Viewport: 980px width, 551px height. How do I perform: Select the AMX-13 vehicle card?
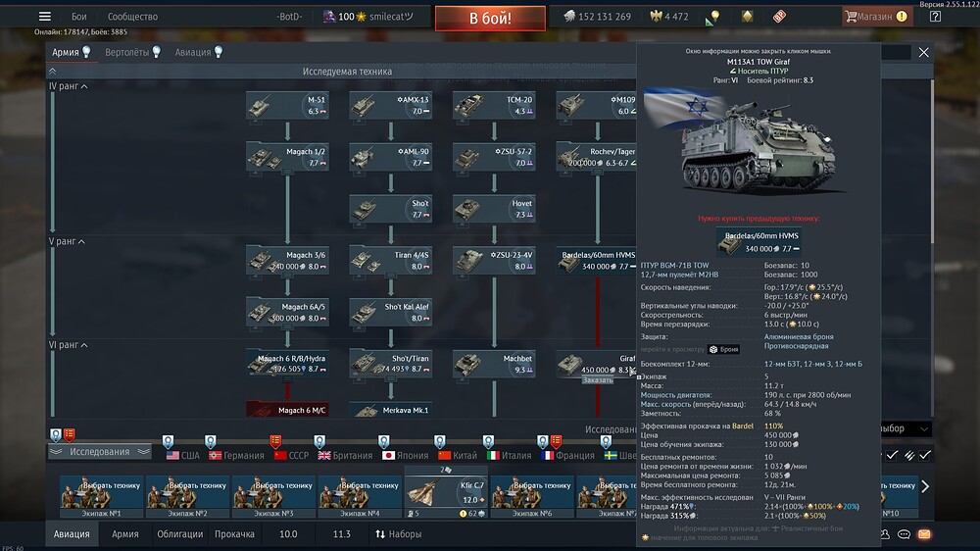pos(391,105)
